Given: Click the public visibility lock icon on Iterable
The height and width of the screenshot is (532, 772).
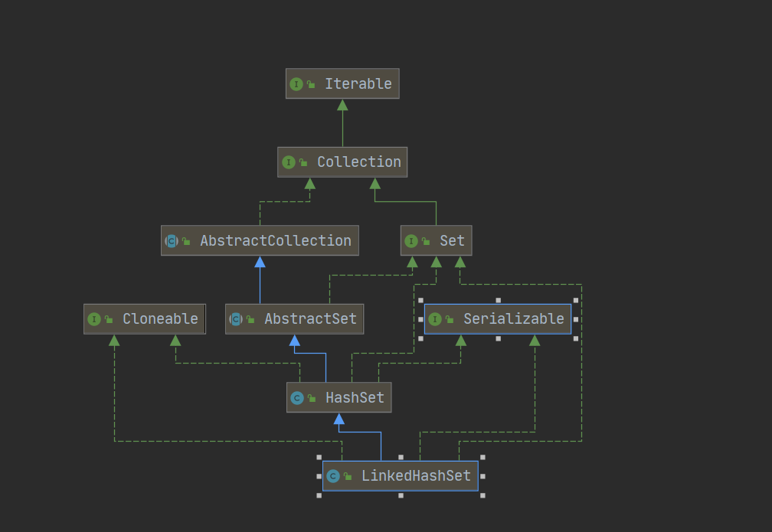Looking at the screenshot, I should tap(311, 84).
